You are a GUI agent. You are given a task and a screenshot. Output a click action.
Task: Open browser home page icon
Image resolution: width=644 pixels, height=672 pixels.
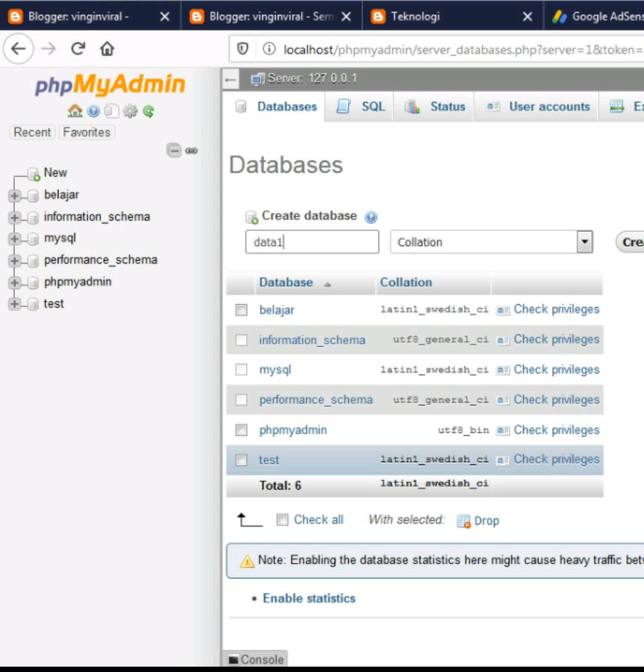click(107, 48)
